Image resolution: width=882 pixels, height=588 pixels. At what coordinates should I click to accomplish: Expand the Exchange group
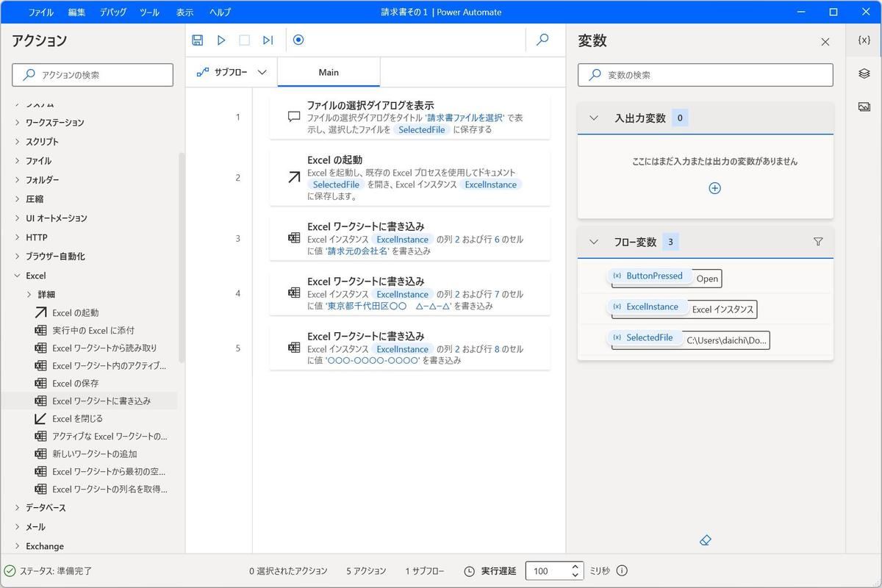click(18, 546)
